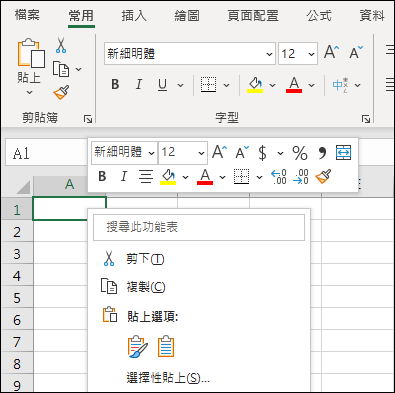Screen dimensions: 395x393
Task: Switch to the 常用 tab
Action: (x=81, y=16)
